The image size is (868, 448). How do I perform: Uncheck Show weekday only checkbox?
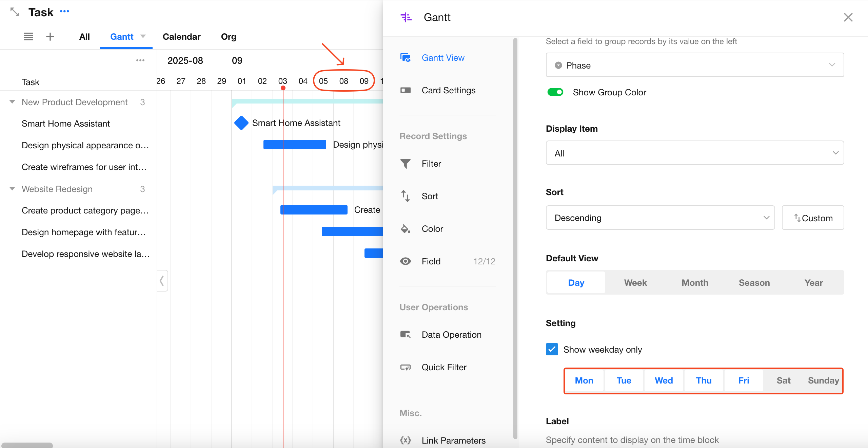pyautogui.click(x=552, y=349)
